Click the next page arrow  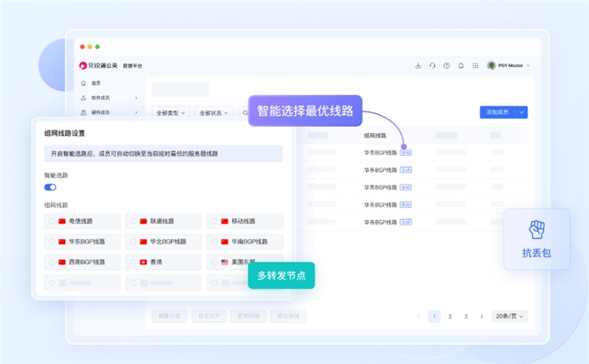point(480,317)
